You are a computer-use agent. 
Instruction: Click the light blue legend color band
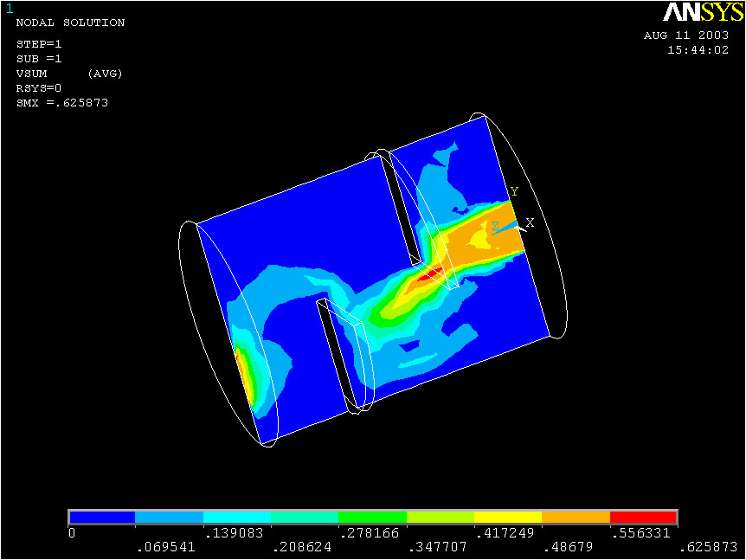pyautogui.click(x=170, y=517)
